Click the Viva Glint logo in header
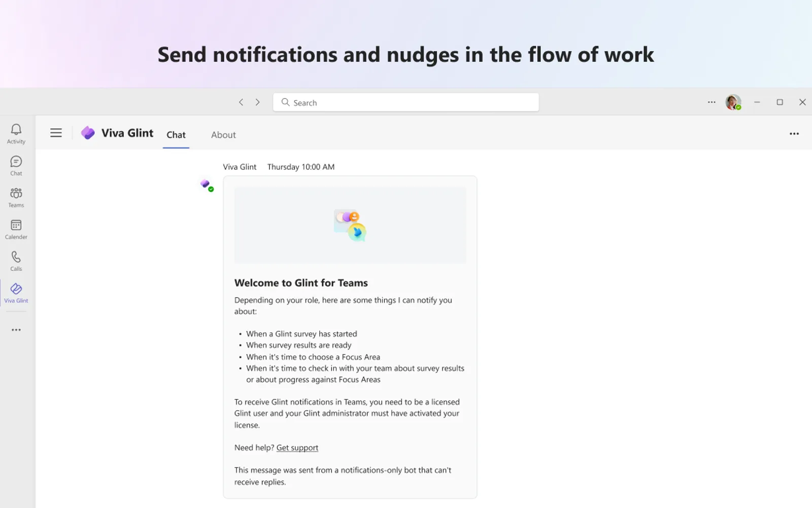 click(88, 133)
